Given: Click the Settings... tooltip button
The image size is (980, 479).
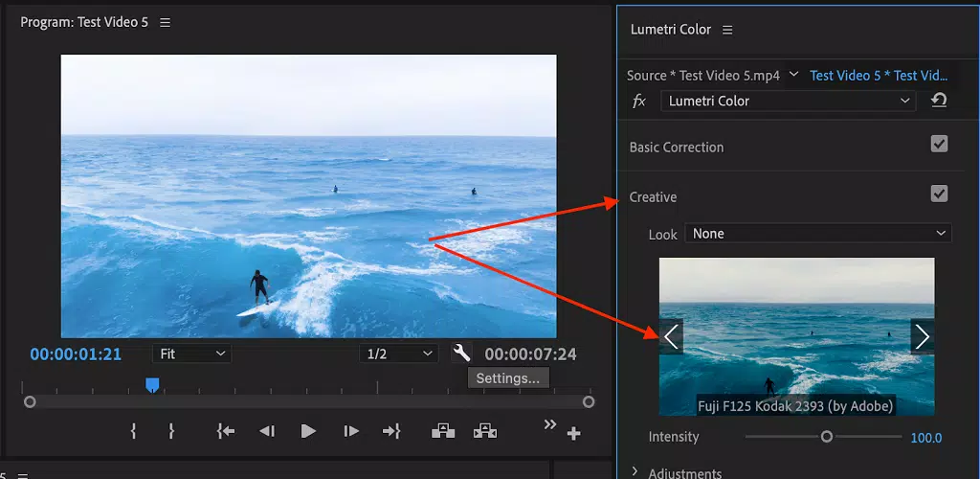Looking at the screenshot, I should (508, 378).
